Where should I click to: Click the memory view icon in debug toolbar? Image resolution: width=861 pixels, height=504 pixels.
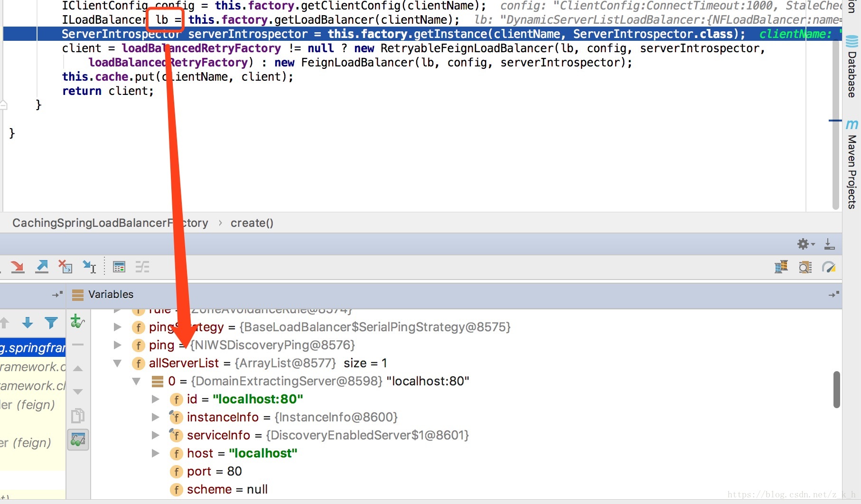[805, 267]
